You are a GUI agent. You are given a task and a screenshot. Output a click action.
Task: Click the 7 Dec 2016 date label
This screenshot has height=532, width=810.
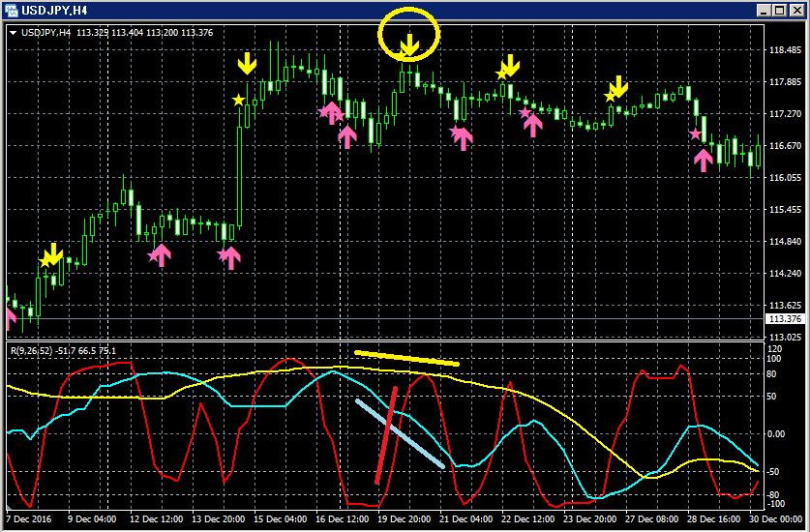(x=29, y=518)
